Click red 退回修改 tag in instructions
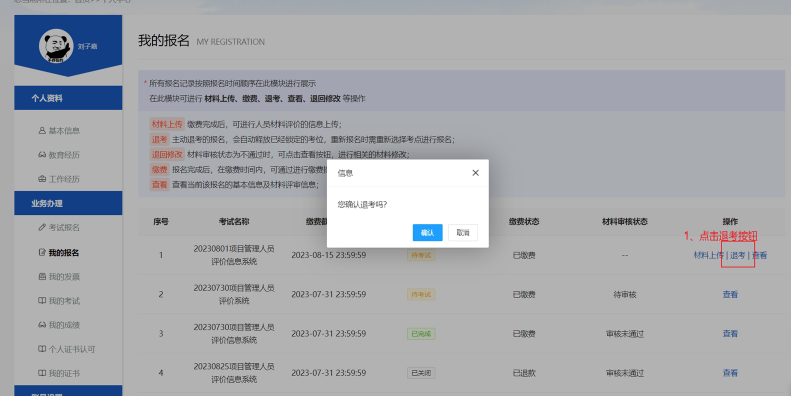This screenshot has width=791, height=396. click(x=167, y=154)
